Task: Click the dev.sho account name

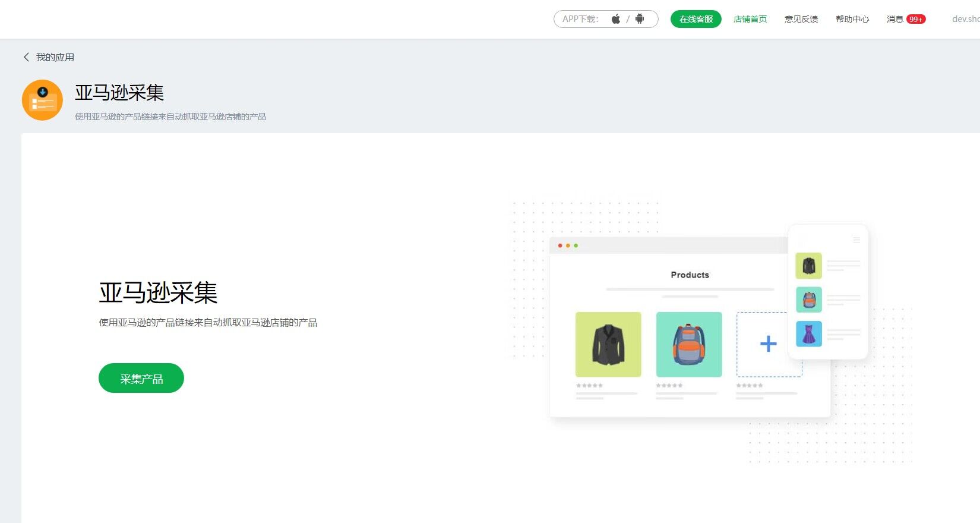Action: [x=966, y=19]
